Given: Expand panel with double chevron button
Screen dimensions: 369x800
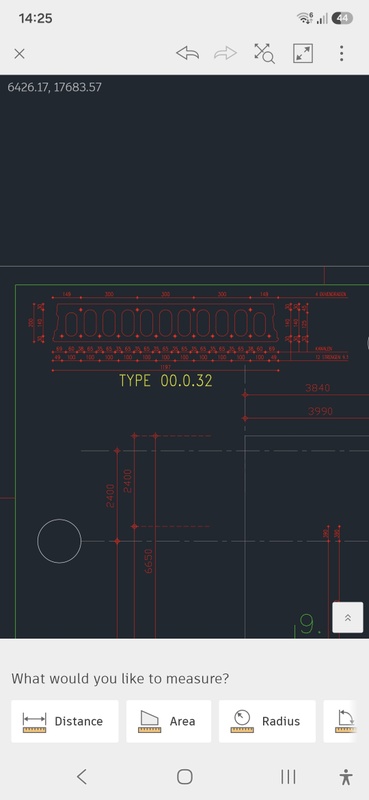Looking at the screenshot, I should click(348, 617).
